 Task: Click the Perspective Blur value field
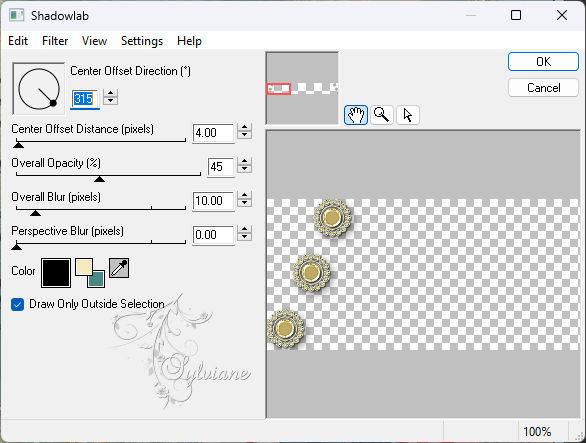tap(213, 235)
